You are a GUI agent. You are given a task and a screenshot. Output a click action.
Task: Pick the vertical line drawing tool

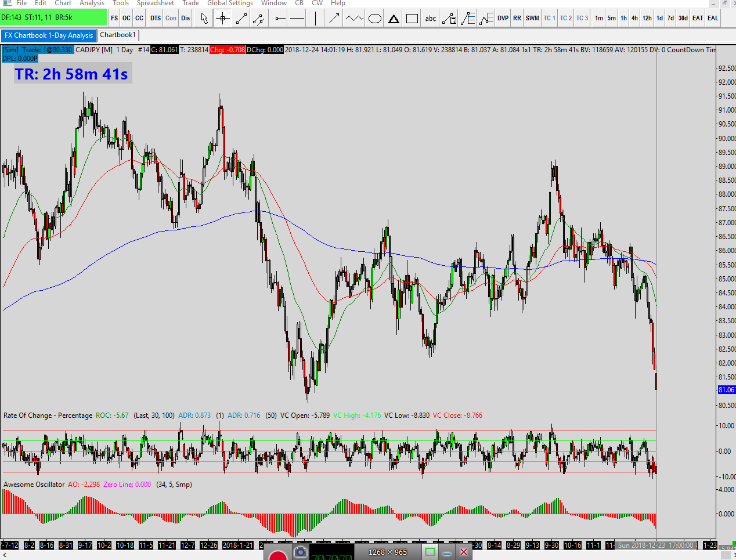tap(315, 19)
